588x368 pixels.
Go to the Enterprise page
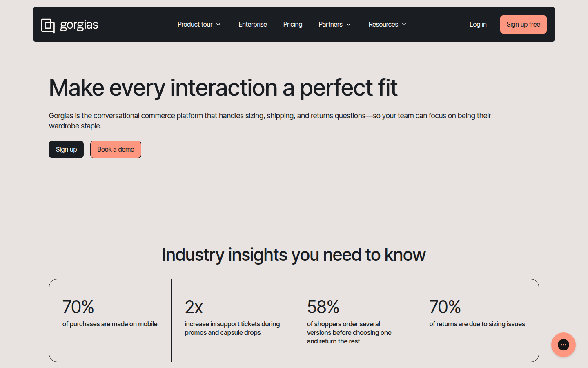click(252, 25)
